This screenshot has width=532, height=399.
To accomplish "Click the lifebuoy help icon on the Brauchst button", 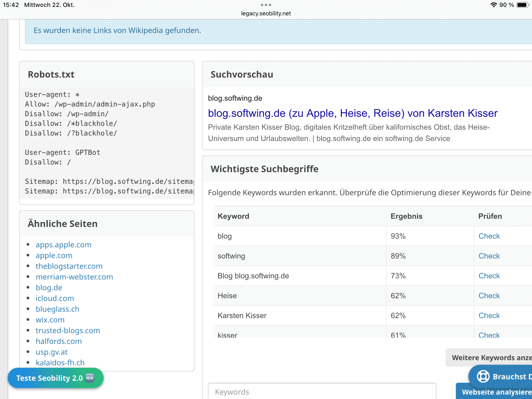I will [483, 376].
